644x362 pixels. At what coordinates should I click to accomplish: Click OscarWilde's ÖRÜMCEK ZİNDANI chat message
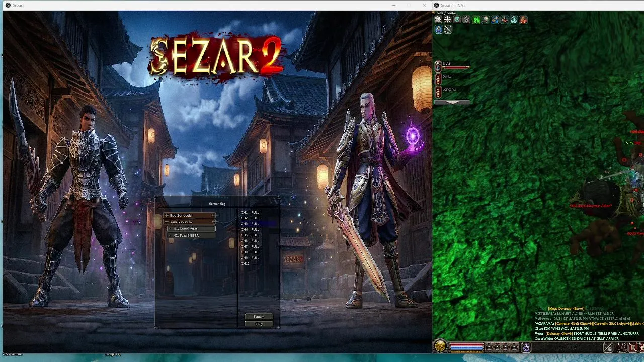(577, 339)
